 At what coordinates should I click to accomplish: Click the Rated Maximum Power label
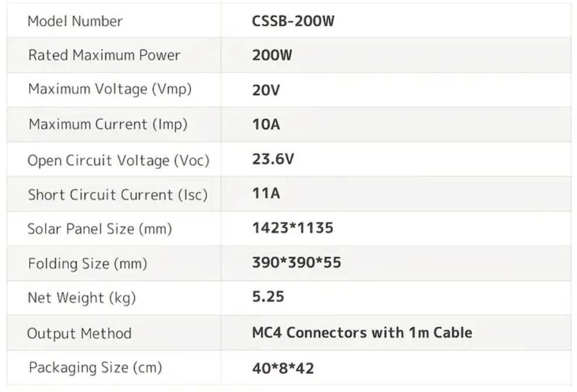click(104, 55)
